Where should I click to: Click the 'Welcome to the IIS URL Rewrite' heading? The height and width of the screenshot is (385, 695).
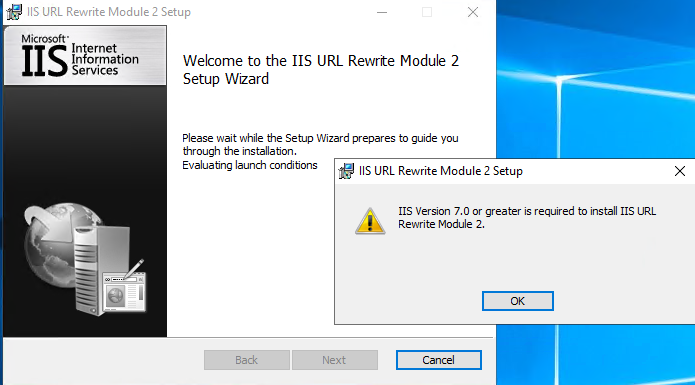tap(320, 70)
